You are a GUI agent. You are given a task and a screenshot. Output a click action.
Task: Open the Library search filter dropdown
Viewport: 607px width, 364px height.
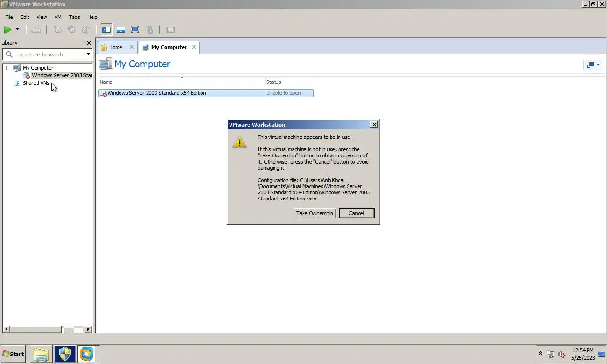pyautogui.click(x=88, y=55)
